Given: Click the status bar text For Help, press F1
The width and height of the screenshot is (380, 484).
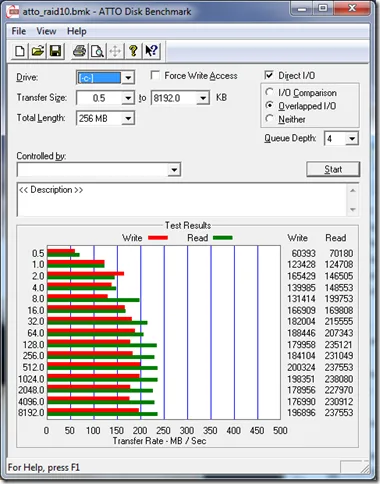Looking at the screenshot, I should click(x=44, y=467).
